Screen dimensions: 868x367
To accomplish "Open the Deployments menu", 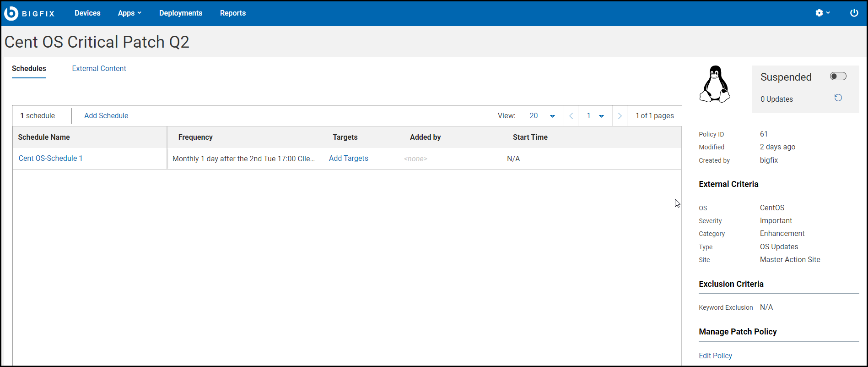I will [x=181, y=13].
